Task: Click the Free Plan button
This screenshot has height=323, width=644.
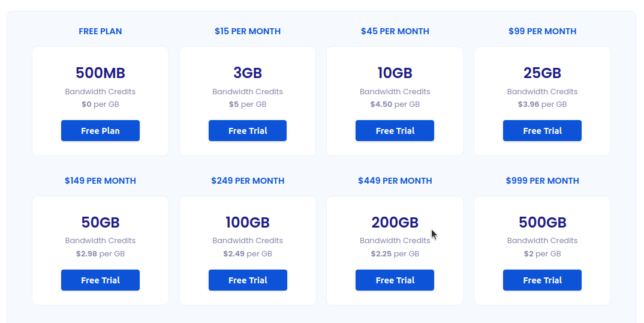Action: [x=100, y=131]
